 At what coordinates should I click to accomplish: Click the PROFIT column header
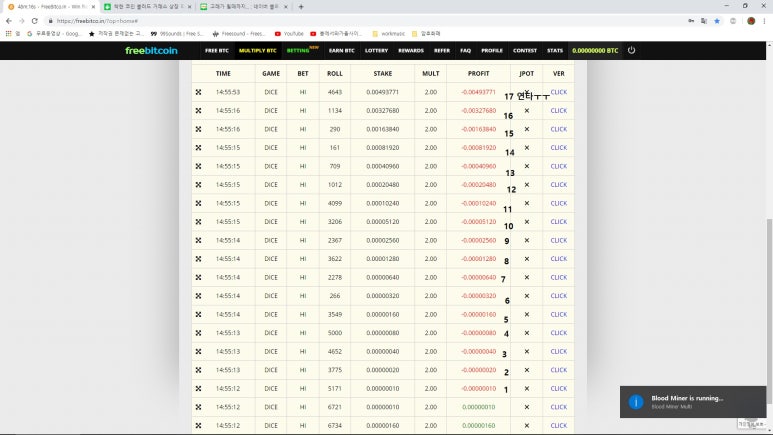pos(478,73)
